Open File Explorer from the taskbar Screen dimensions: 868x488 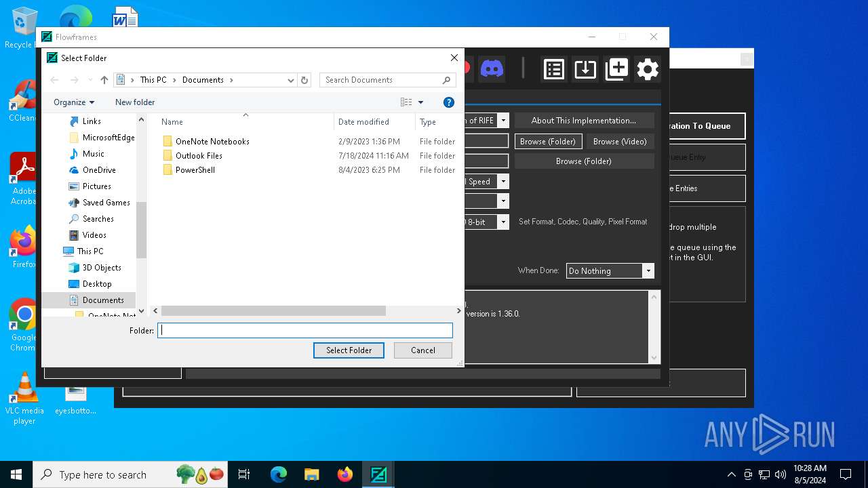[x=311, y=474]
